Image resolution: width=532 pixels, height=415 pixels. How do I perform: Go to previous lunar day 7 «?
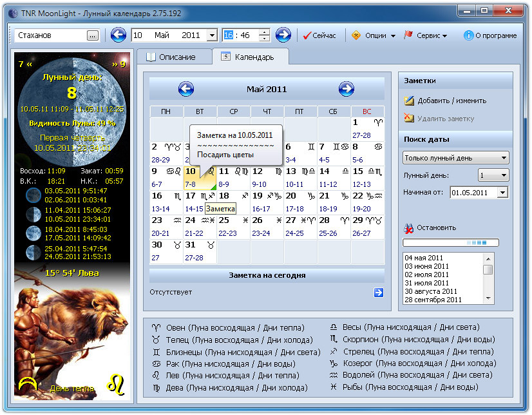25,64
